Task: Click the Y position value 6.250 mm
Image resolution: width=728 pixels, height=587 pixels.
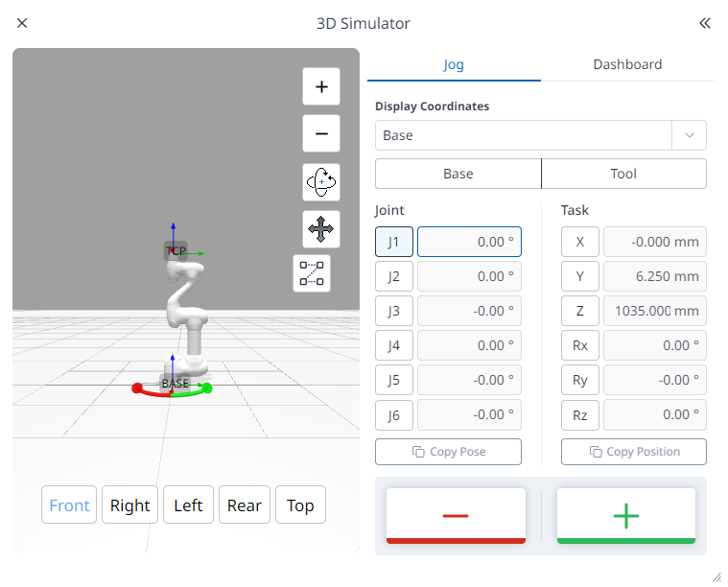Action: point(655,276)
